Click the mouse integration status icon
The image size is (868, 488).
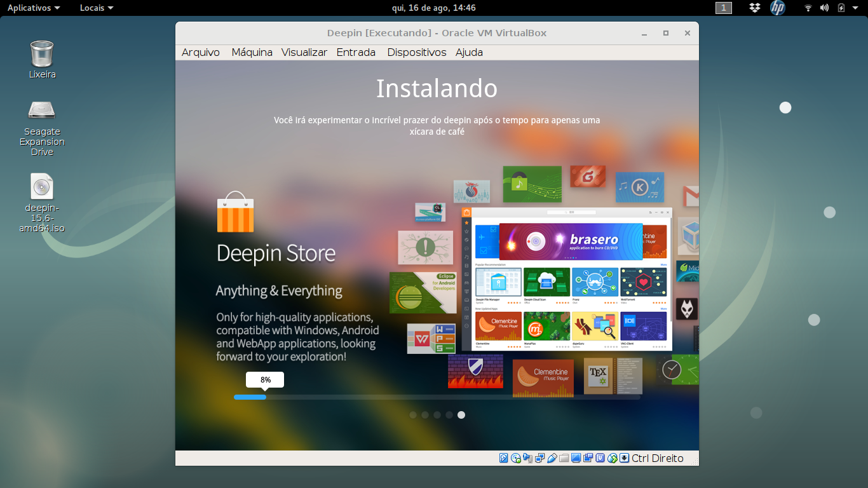click(x=613, y=458)
